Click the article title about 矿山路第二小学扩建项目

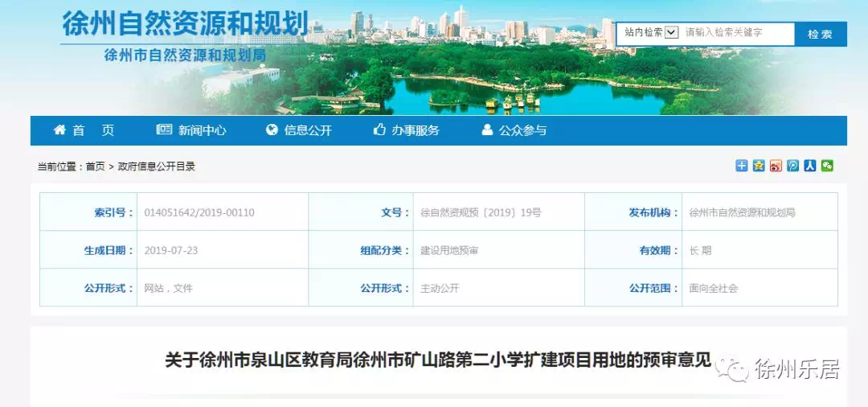pos(438,360)
